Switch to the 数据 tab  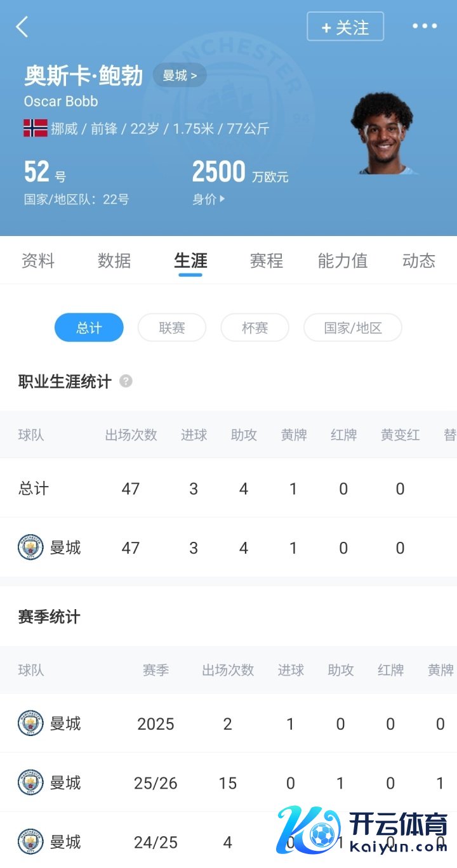[114, 261]
